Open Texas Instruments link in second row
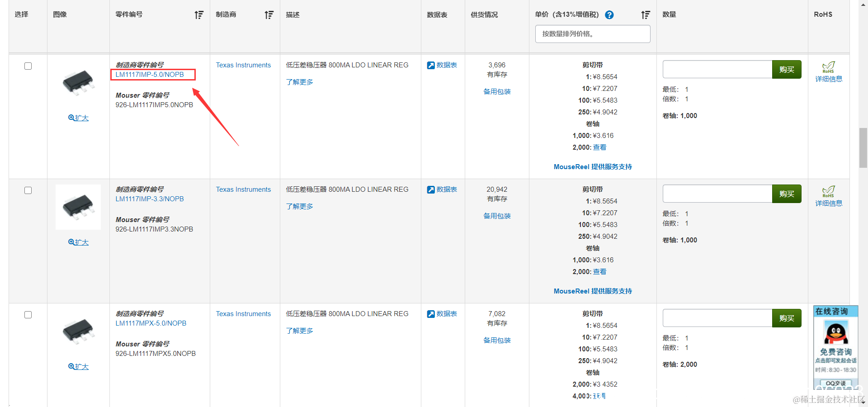868x407 pixels. point(243,189)
